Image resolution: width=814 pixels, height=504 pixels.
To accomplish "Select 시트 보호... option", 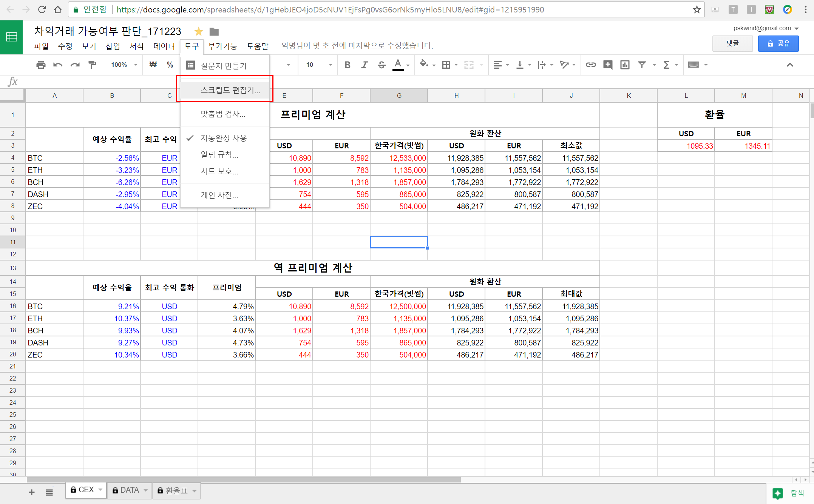I will tap(225, 171).
